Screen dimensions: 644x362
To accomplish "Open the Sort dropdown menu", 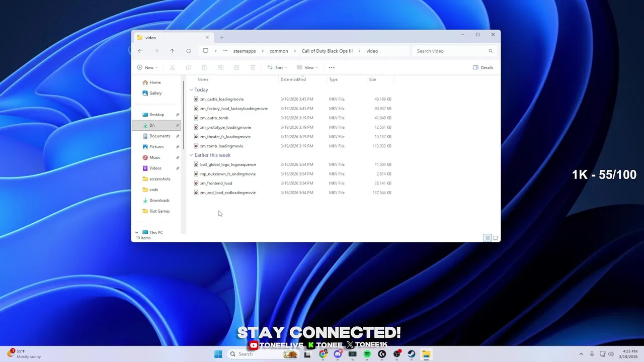I will [x=277, y=67].
